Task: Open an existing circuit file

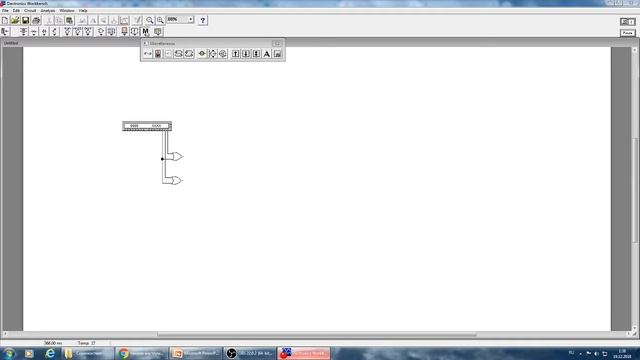Action: pyautogui.click(x=15, y=20)
